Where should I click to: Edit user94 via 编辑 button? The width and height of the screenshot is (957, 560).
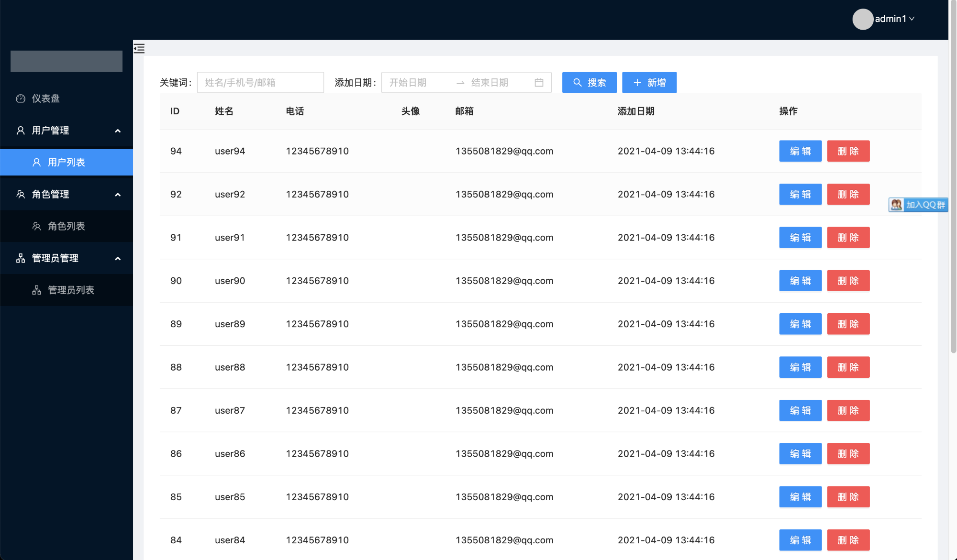(x=800, y=151)
